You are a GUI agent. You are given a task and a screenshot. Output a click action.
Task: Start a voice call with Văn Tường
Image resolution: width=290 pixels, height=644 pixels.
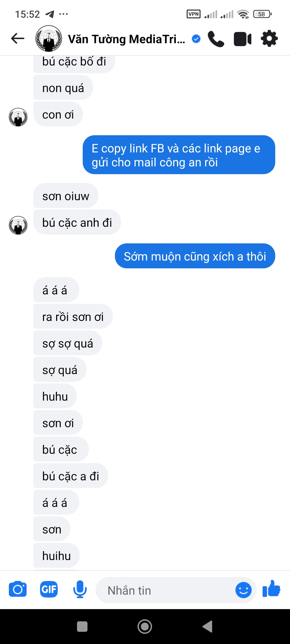coord(216,38)
